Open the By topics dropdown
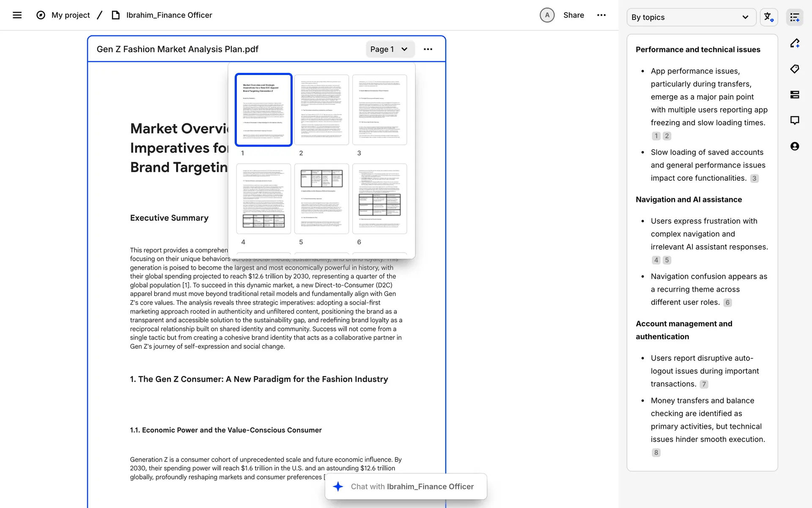Screen dimensions: 812x508 coord(691,17)
